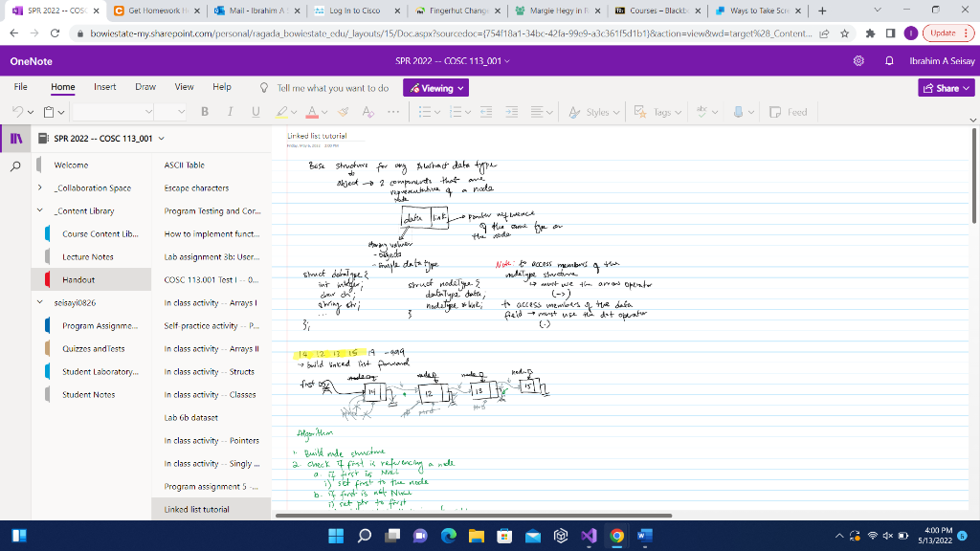The height and width of the screenshot is (551, 980).
Task: Switch to the Draw ribbon tab
Action: 145,87
